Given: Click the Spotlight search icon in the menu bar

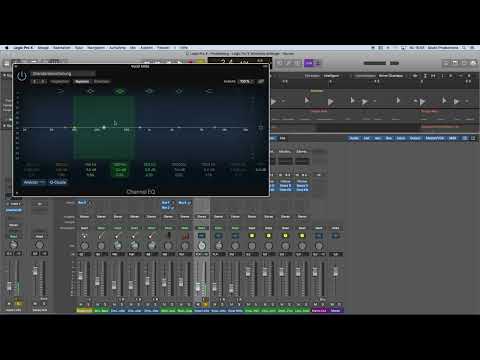Looking at the screenshot, I should pyautogui.click(x=464, y=48).
